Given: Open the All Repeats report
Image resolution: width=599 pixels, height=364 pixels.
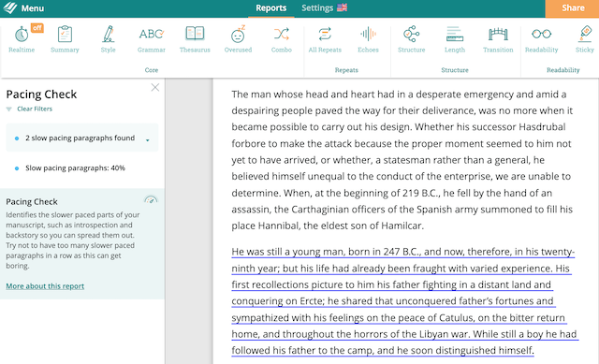Looking at the screenshot, I should click(325, 39).
